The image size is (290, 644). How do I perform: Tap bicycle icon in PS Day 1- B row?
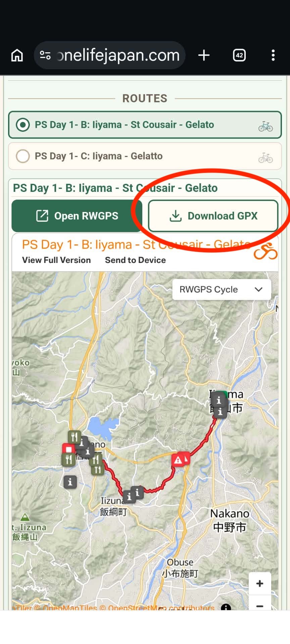point(265,126)
